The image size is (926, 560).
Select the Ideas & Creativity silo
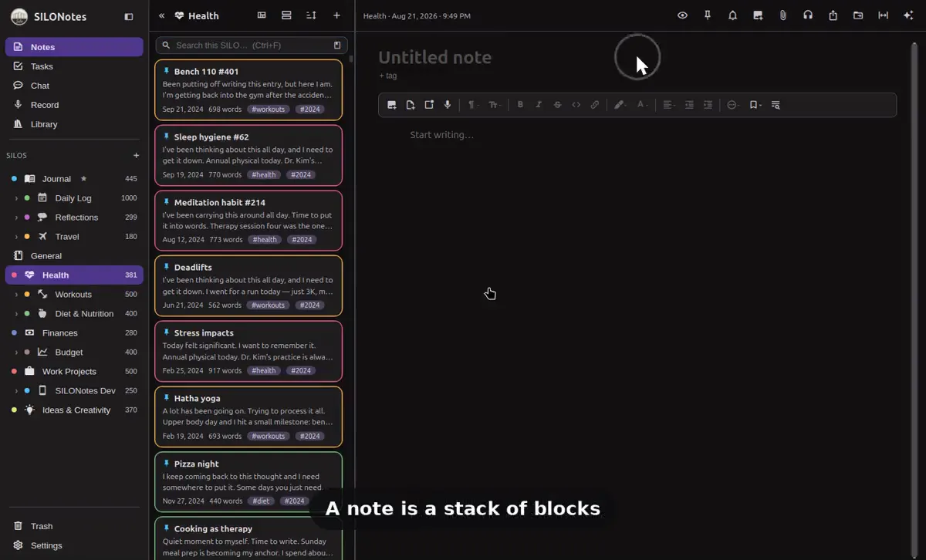pyautogui.click(x=74, y=410)
